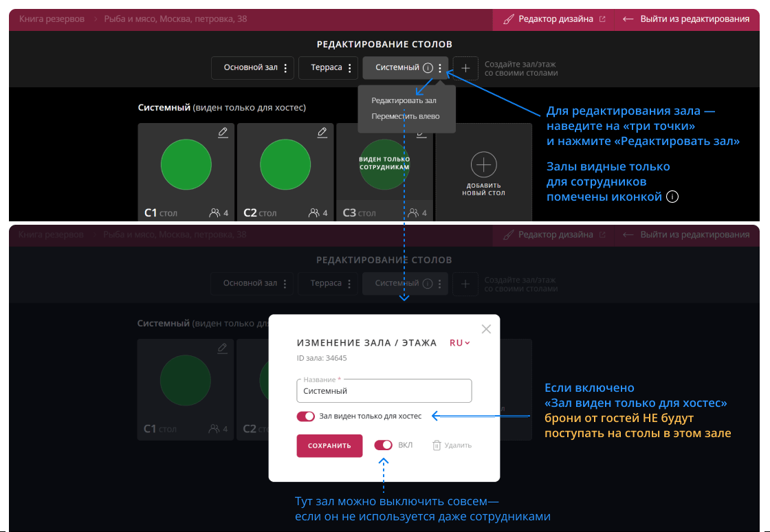Click the undimmed Книга резервов breadcrumb
770x532 pixels.
[x=52, y=19]
